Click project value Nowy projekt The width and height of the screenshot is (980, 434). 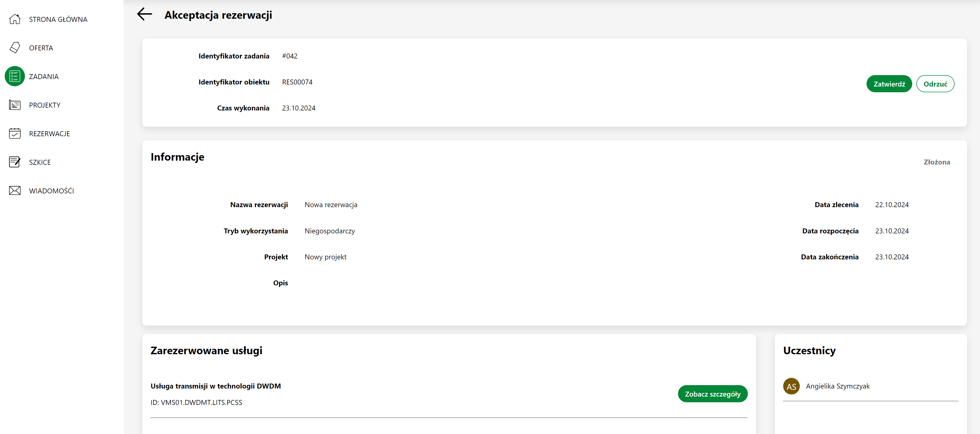[326, 257]
